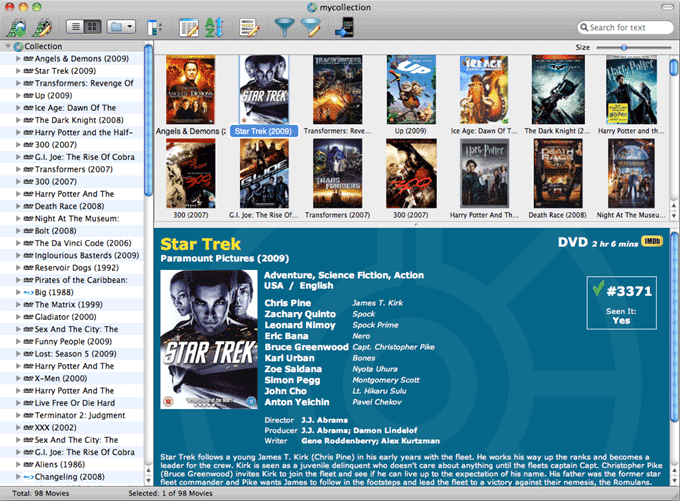Switch to list view mode
Screen dimensions: 680x501
point(75,27)
